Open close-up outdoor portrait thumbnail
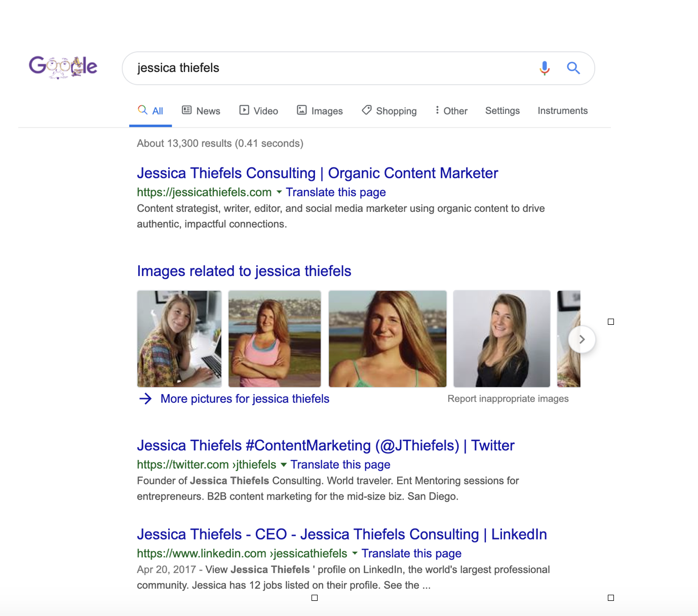The height and width of the screenshot is (616, 698). pyautogui.click(x=387, y=339)
